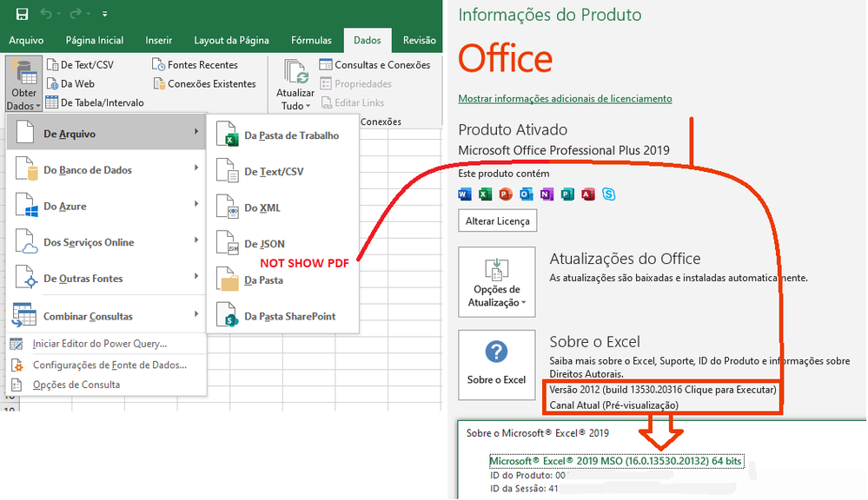Open Consultas e Conexões pane
868x500 pixels.
point(374,65)
